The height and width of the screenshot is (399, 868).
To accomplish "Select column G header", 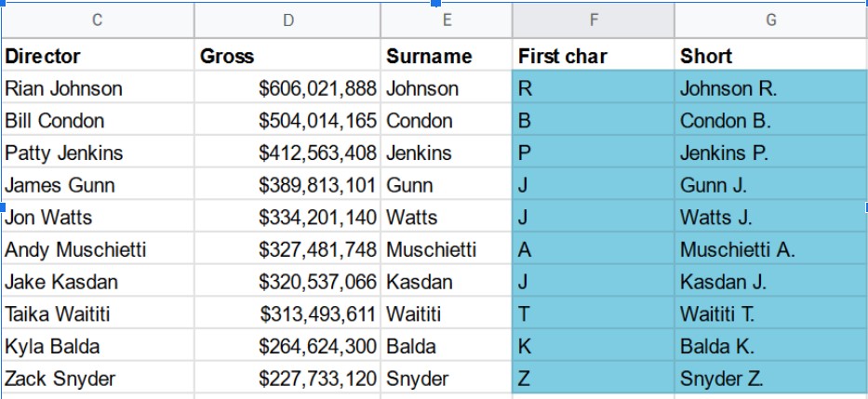I will (x=770, y=20).
